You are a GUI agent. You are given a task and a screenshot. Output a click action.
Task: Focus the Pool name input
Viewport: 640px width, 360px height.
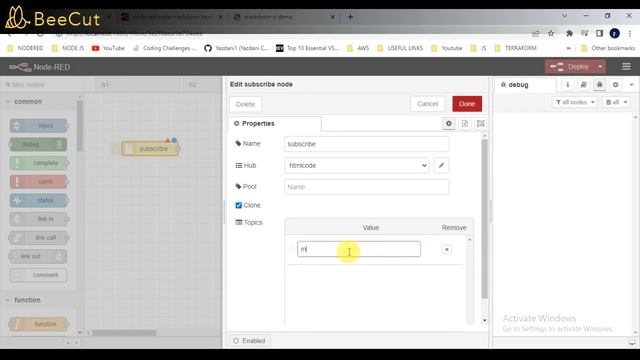[367, 187]
